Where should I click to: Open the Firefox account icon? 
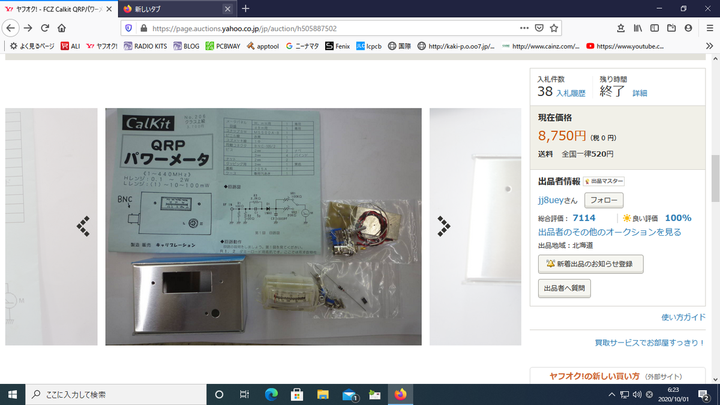coord(688,28)
